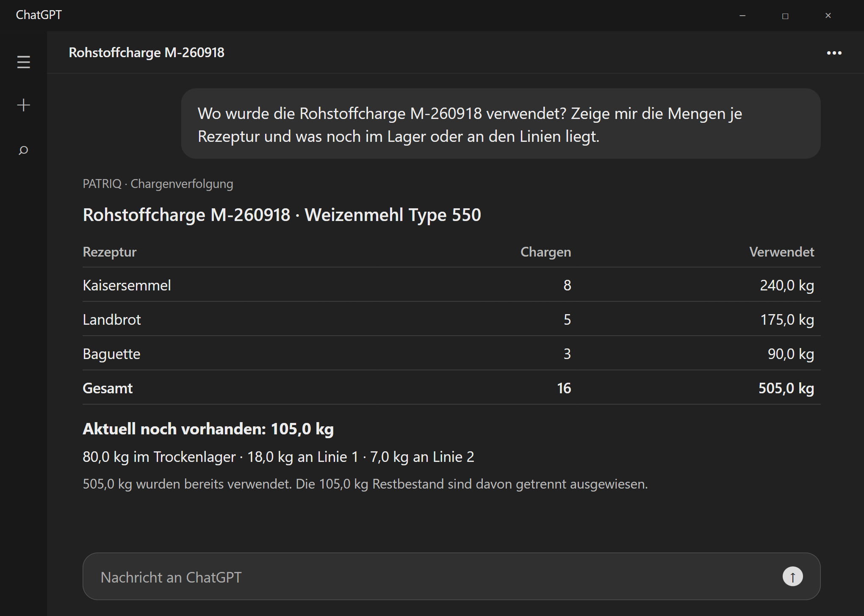Click Kaisersemmel Chargen count 8

pyautogui.click(x=567, y=285)
